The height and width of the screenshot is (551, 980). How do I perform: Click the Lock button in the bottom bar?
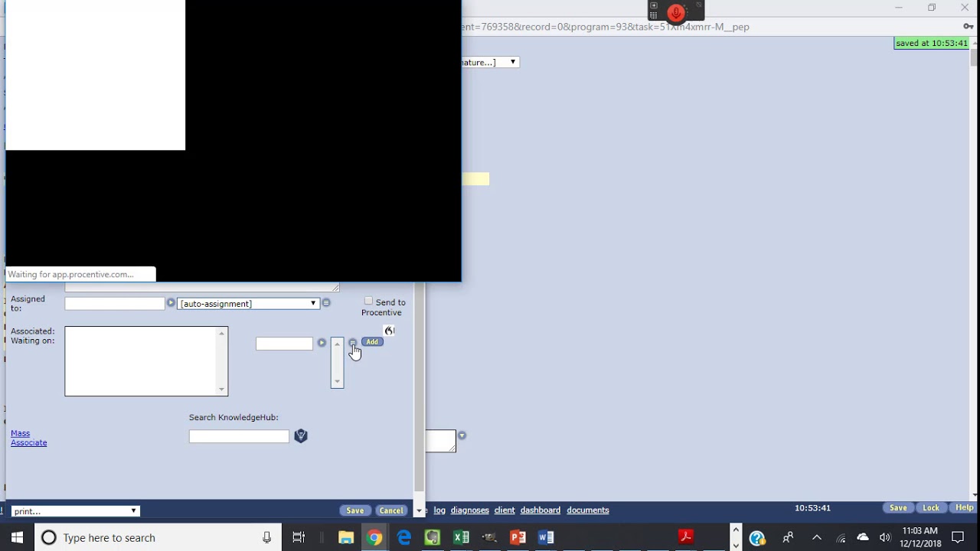pos(931,508)
